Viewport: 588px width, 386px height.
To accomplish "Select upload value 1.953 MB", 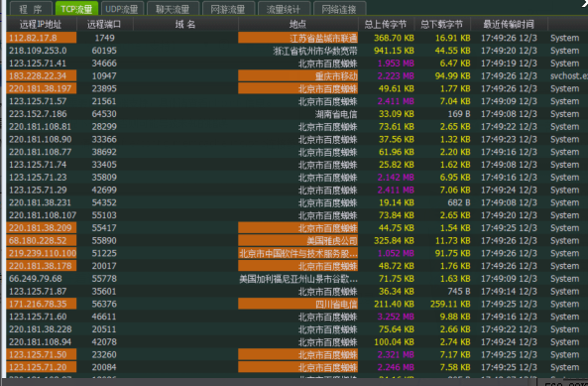I will pyautogui.click(x=396, y=64).
